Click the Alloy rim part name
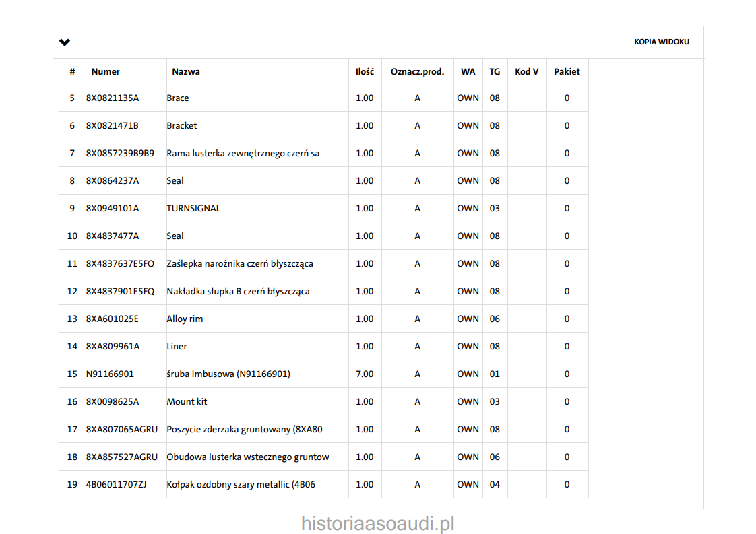Image resolution: width=756 pixels, height=534 pixels. [x=185, y=319]
